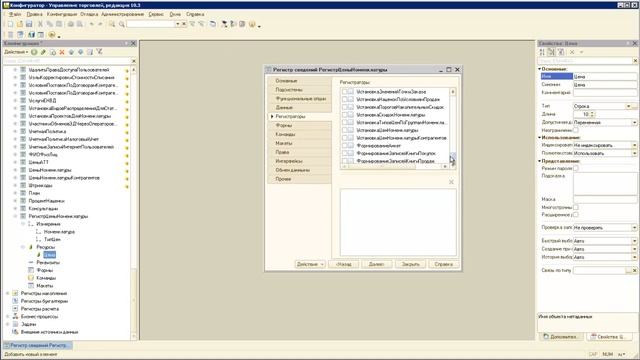640x360 pixels.
Task: Clear the configuration tree search field
Action: (x=133, y=61)
